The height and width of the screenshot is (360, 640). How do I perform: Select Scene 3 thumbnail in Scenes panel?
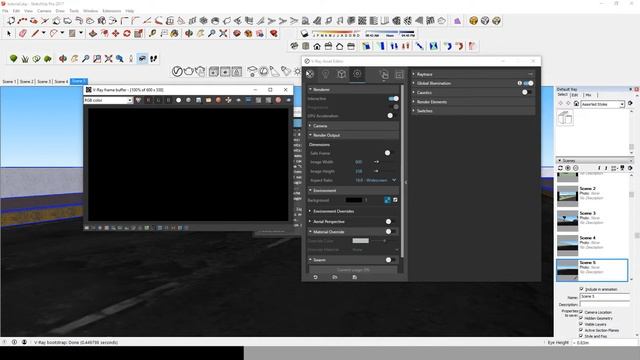567,221
